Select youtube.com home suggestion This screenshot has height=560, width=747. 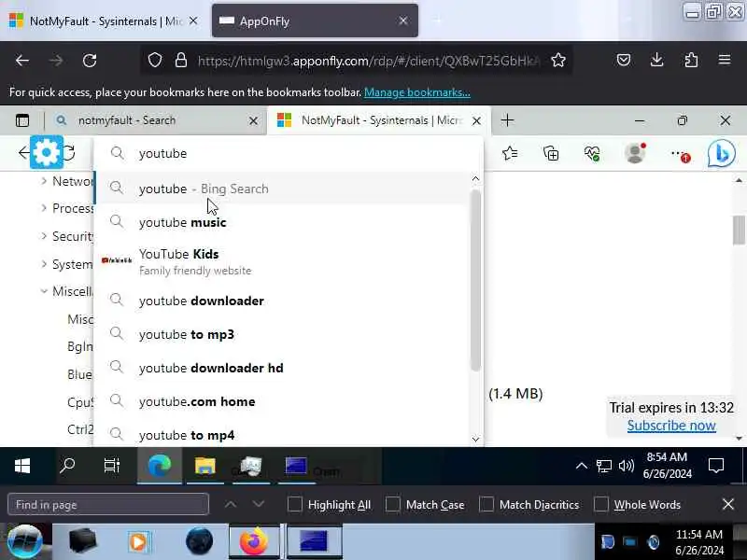pyautogui.click(x=281, y=401)
